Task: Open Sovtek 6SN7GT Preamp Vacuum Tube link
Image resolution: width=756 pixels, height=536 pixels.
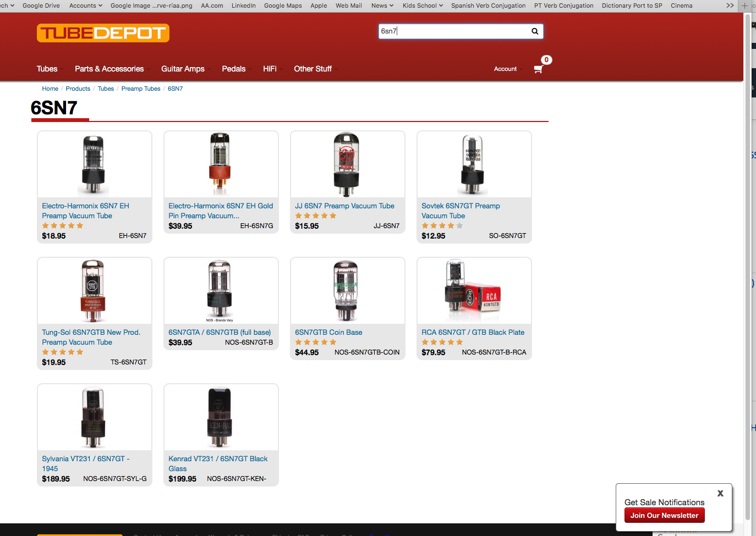Action: coord(461,211)
